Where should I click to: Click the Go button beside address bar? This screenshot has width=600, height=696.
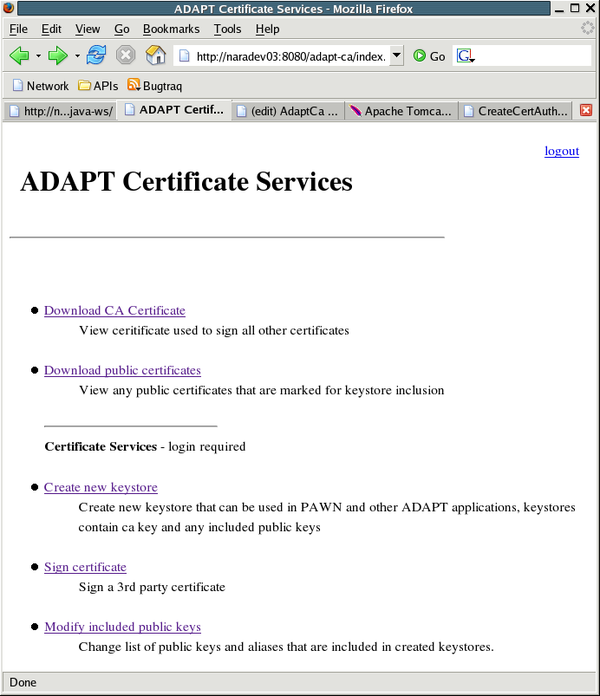click(429, 57)
